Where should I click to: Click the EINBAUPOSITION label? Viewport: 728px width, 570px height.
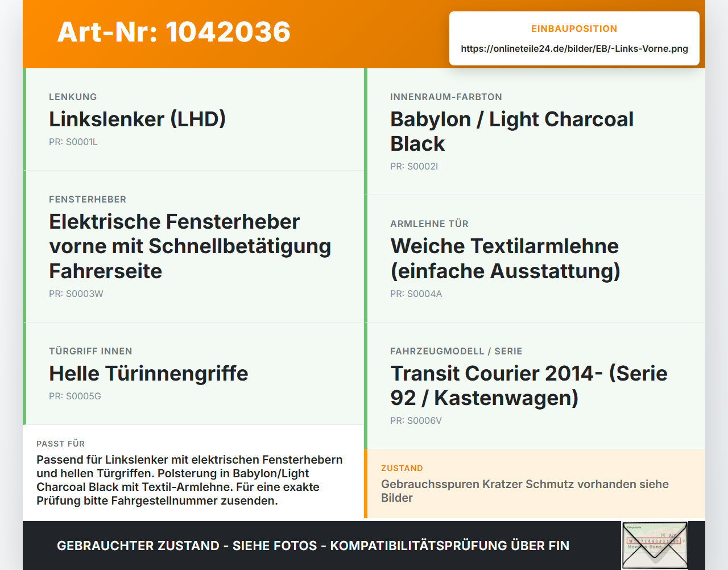coord(574,28)
